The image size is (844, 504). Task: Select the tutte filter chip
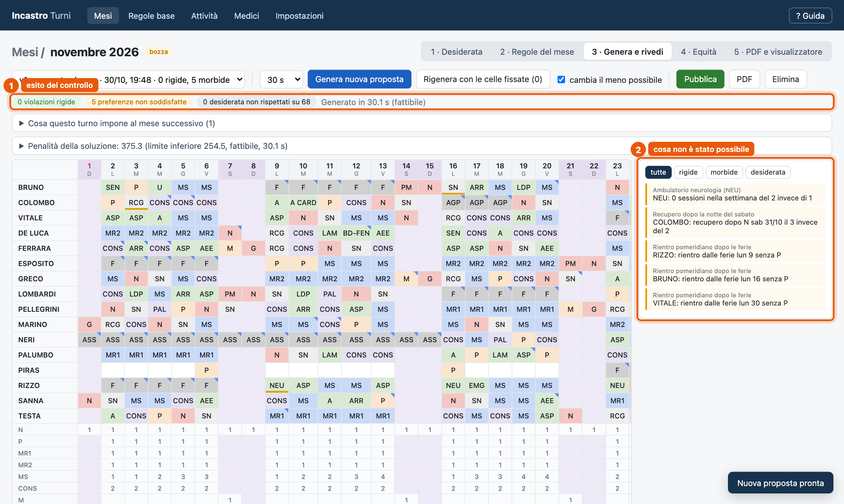[658, 172]
